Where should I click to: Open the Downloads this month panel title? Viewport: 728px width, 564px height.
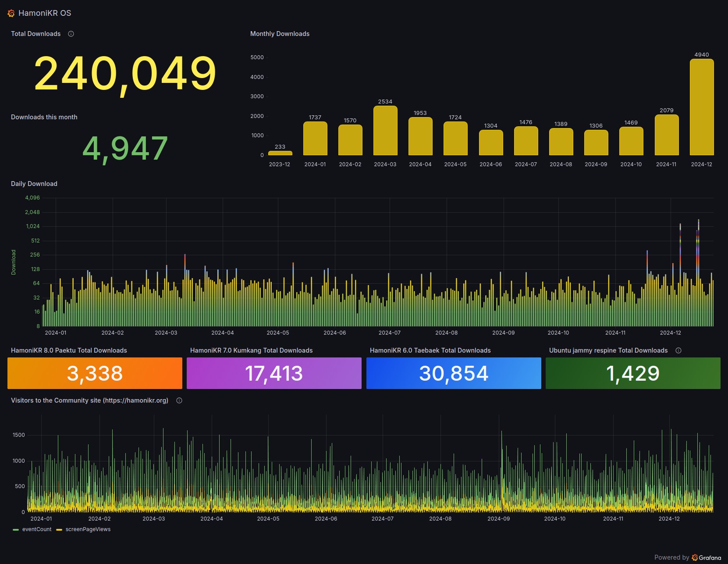tap(44, 117)
